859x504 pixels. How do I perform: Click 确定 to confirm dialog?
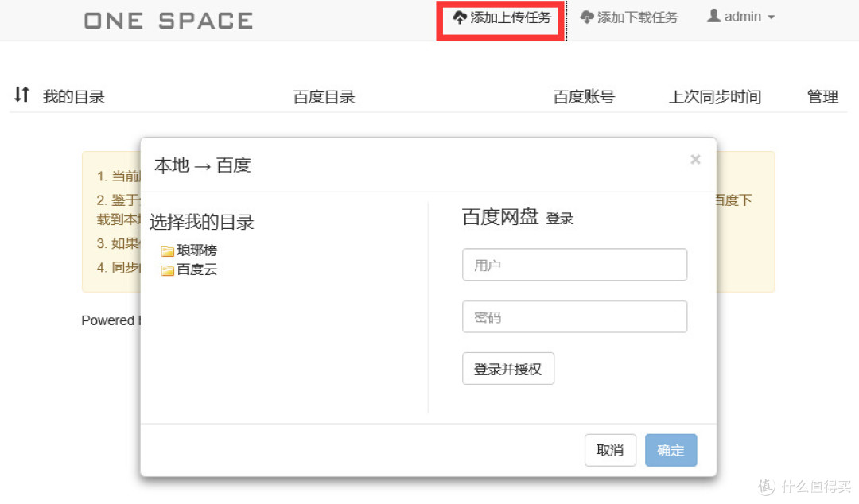point(670,450)
